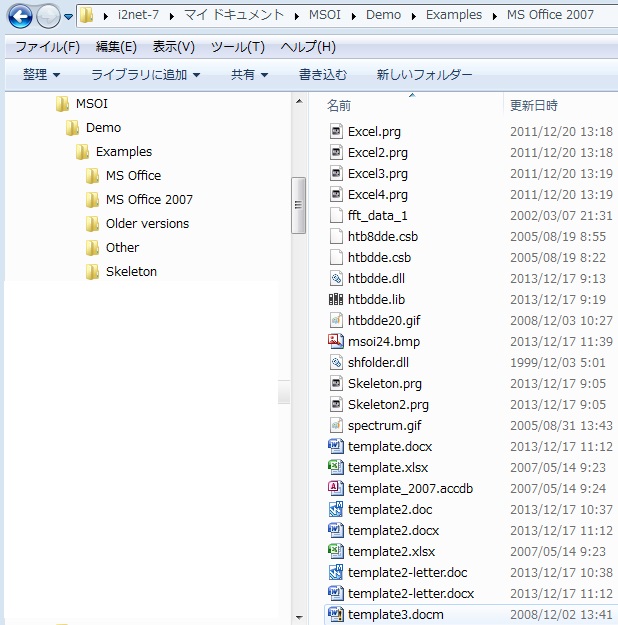Expand breadcrumb arrow after Examples in address bar
The height and width of the screenshot is (625, 618).
[495, 16]
